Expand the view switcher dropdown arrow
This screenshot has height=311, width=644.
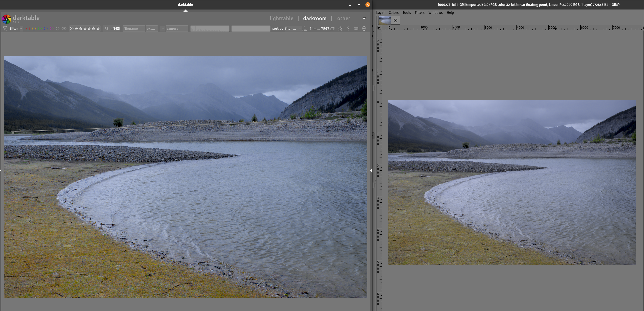364,18
